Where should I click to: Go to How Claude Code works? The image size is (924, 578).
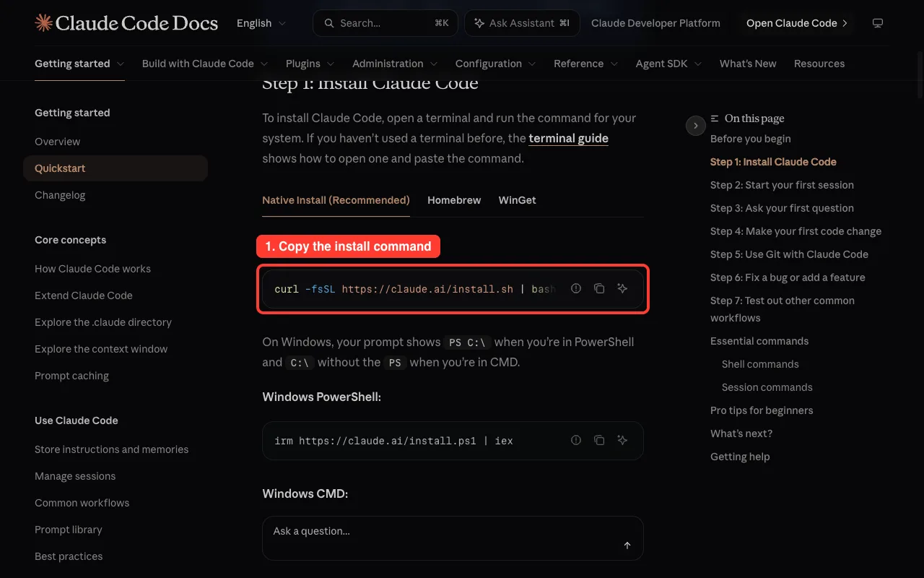click(x=93, y=269)
